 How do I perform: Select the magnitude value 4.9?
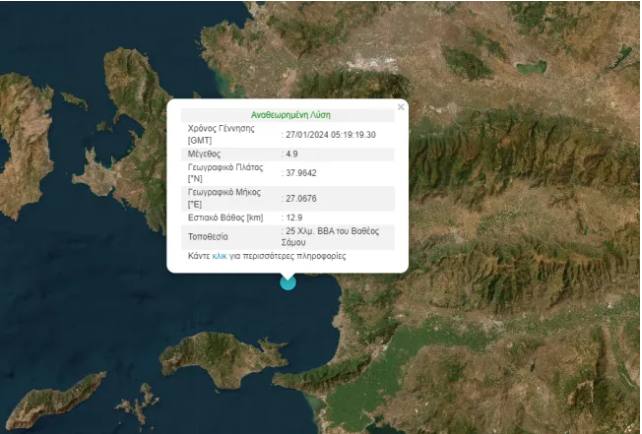pos(292,154)
